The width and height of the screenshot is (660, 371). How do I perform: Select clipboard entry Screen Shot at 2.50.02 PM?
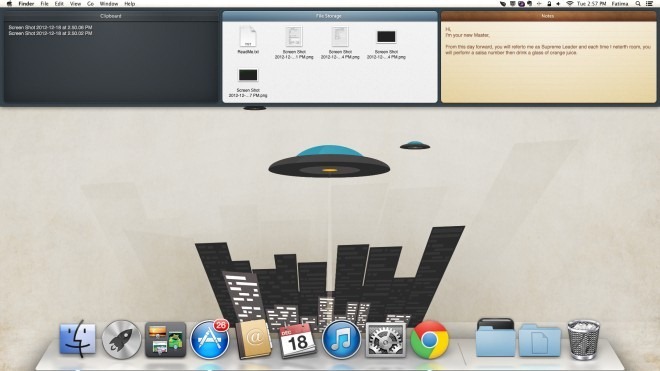[x=50, y=33]
